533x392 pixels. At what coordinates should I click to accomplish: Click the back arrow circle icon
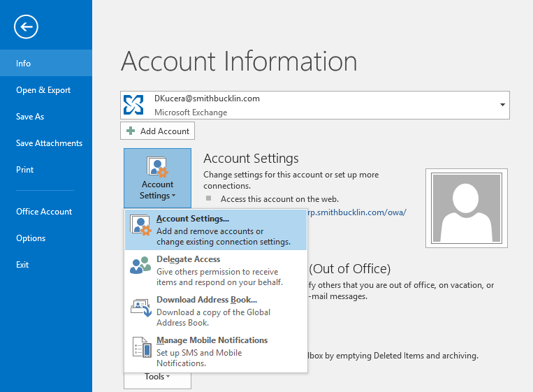26,27
